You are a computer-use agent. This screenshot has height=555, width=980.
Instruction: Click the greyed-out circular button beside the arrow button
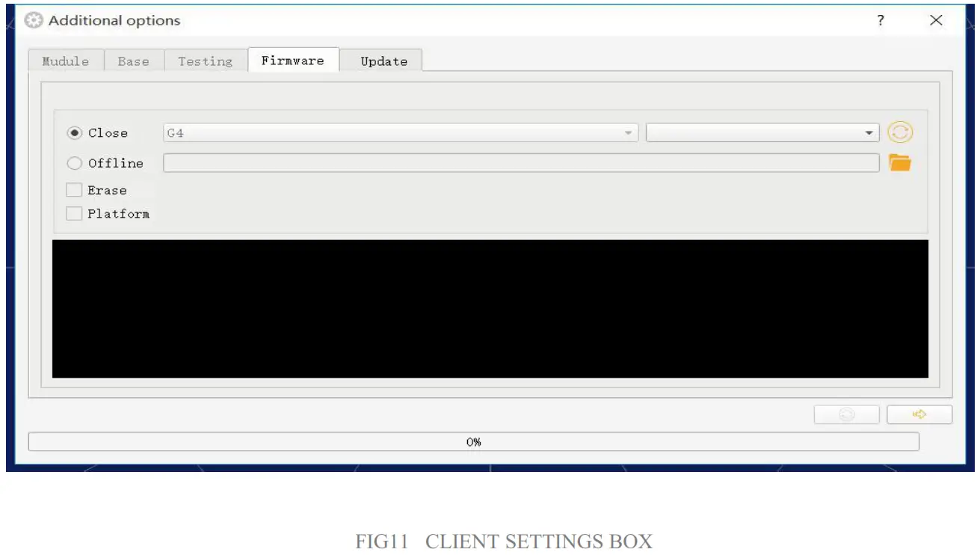click(x=846, y=414)
